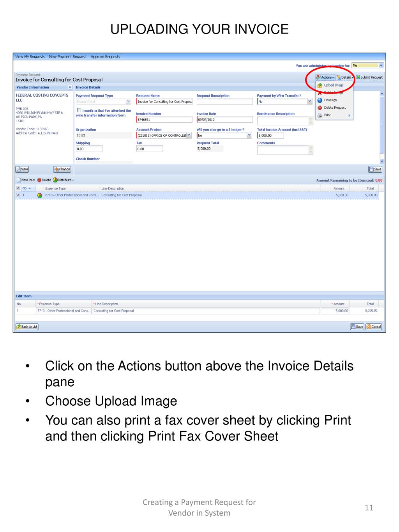The width and height of the screenshot is (399, 532).
Task: Click the vendor View button
Action: (22, 169)
